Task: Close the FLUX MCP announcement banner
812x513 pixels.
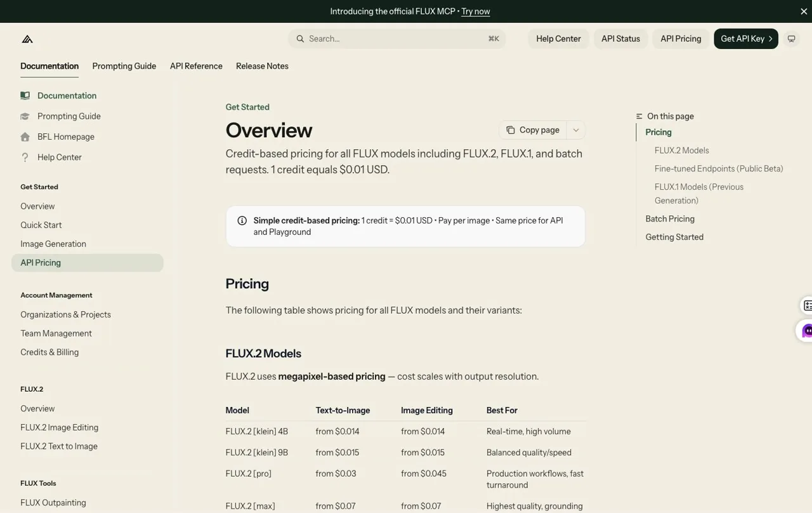Action: tap(804, 11)
